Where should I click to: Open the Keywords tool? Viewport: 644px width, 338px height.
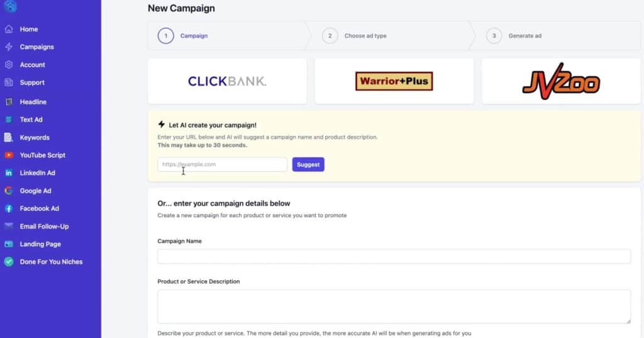point(35,137)
